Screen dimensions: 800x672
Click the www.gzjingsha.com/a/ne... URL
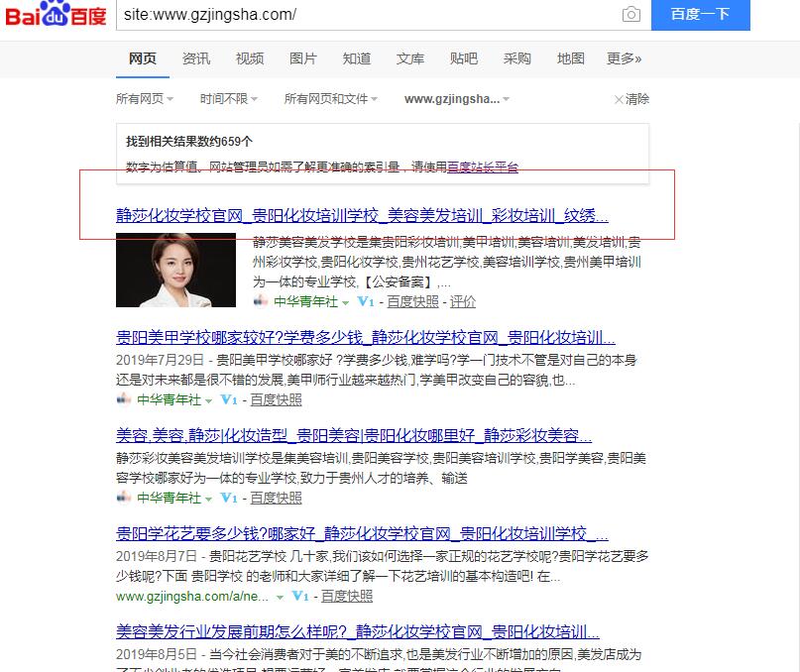click(x=192, y=596)
